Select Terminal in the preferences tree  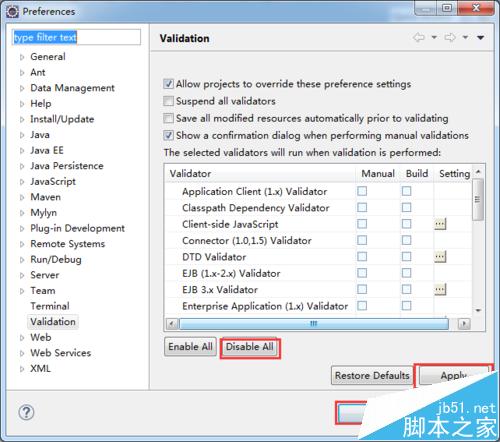[x=50, y=306]
